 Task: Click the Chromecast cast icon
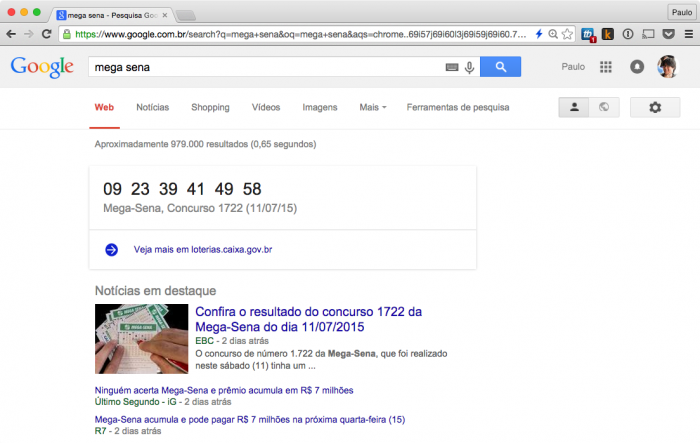pos(648,34)
